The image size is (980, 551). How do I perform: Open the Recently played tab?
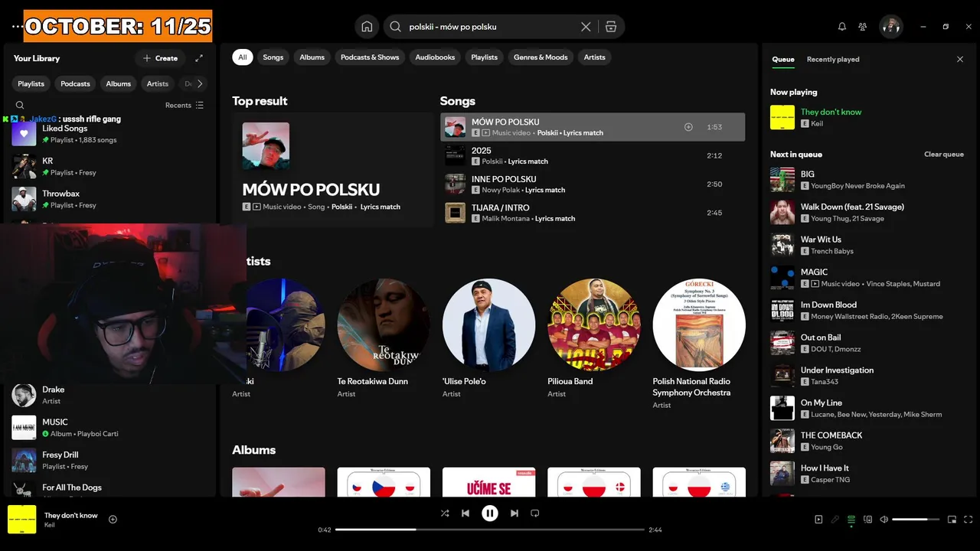click(833, 60)
